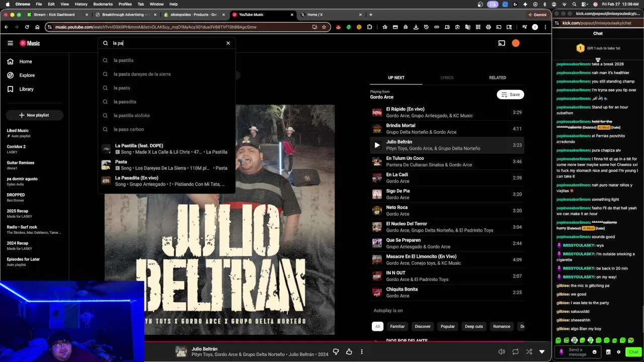The width and height of the screenshot is (644, 362).
Task: Select Chiquita Bonita in the queue
Action: [x=447, y=293]
